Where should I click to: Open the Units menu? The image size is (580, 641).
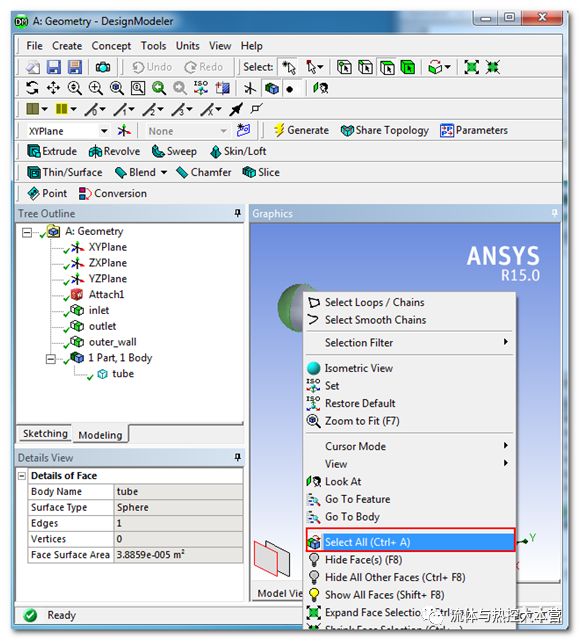188,46
